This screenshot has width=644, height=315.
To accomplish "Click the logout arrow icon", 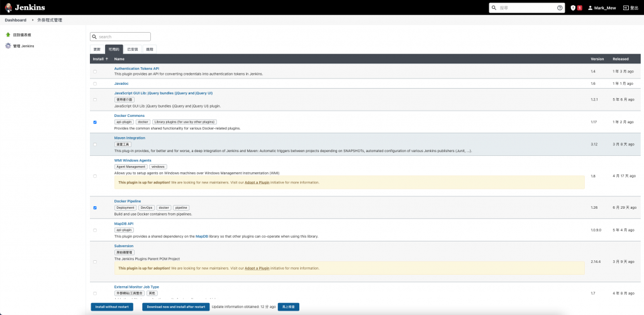I will pyautogui.click(x=626, y=8).
